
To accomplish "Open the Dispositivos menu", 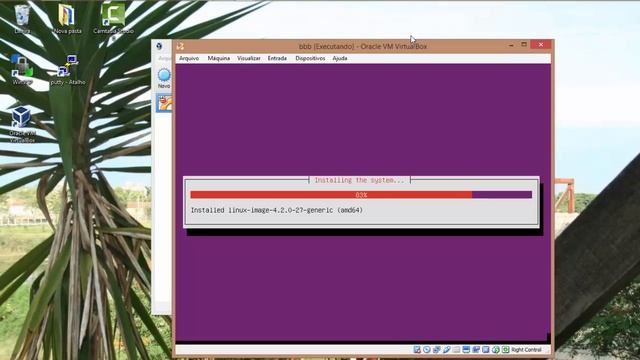I will tap(310, 58).
